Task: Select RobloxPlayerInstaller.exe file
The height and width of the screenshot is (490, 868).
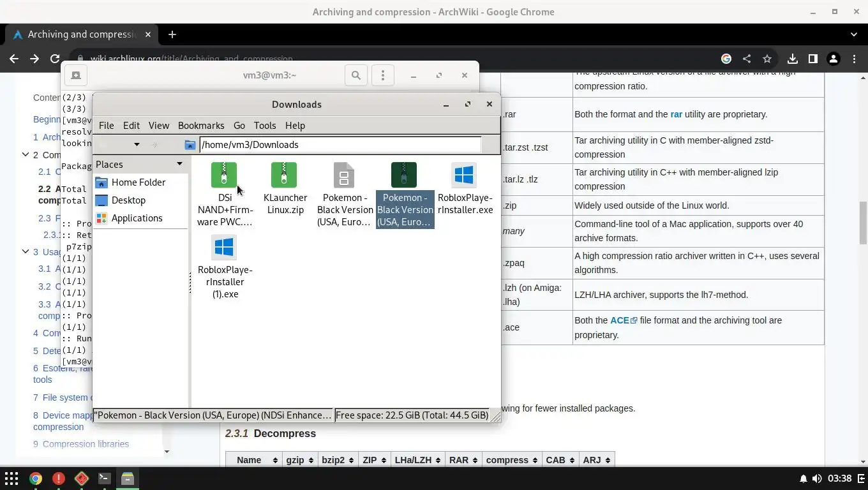Action: tap(465, 189)
